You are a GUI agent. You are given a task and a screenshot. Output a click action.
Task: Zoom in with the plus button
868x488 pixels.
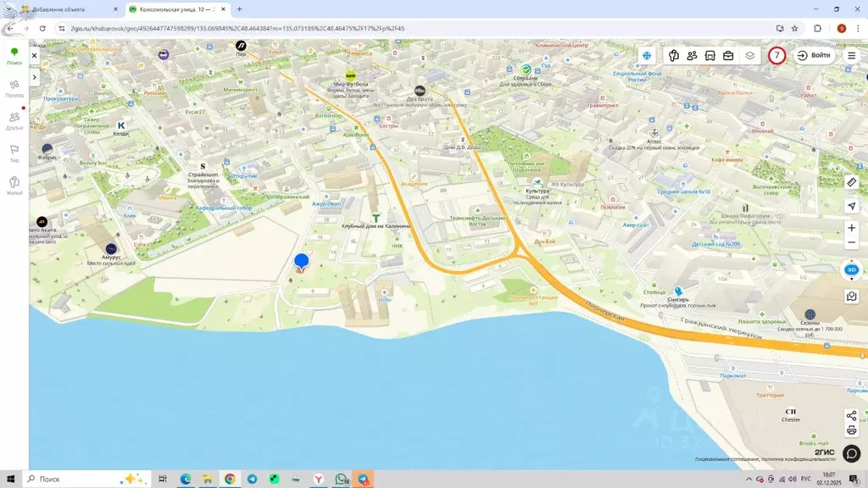pos(852,228)
